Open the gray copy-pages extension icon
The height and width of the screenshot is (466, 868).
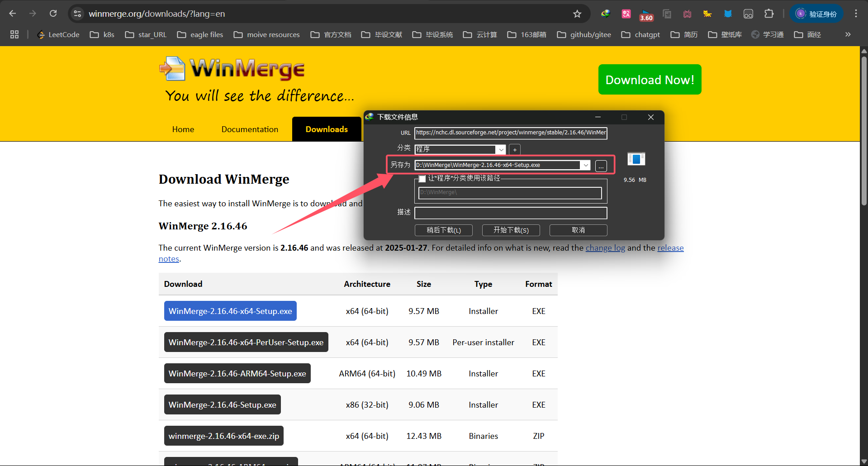(667, 14)
